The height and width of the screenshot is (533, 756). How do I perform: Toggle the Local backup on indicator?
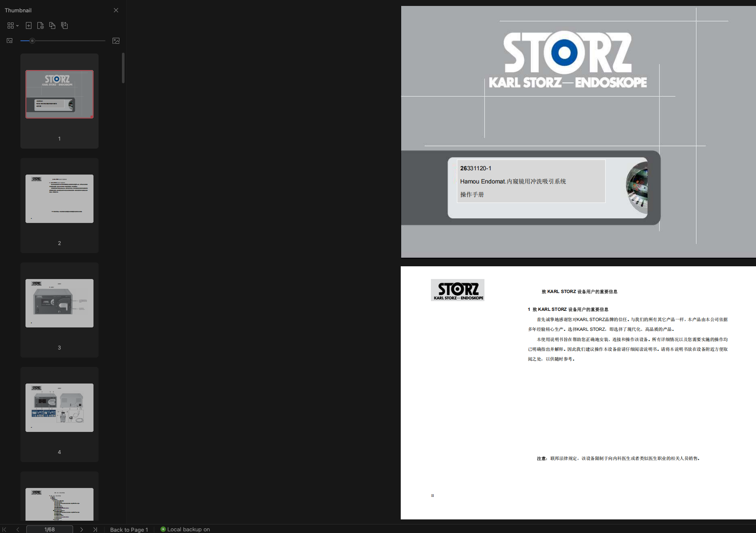185,529
